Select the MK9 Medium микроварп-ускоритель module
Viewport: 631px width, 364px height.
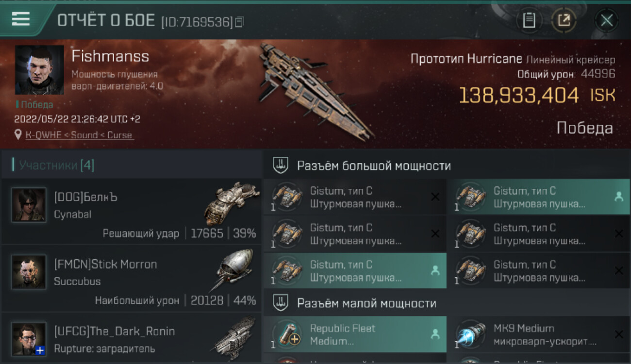(539, 334)
